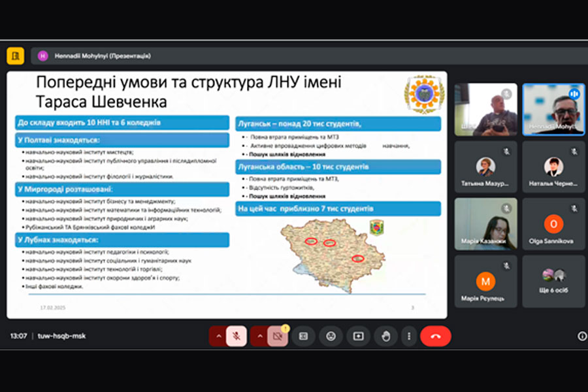Toggle closed captions on
This screenshot has height=392, width=588.
[303, 336]
